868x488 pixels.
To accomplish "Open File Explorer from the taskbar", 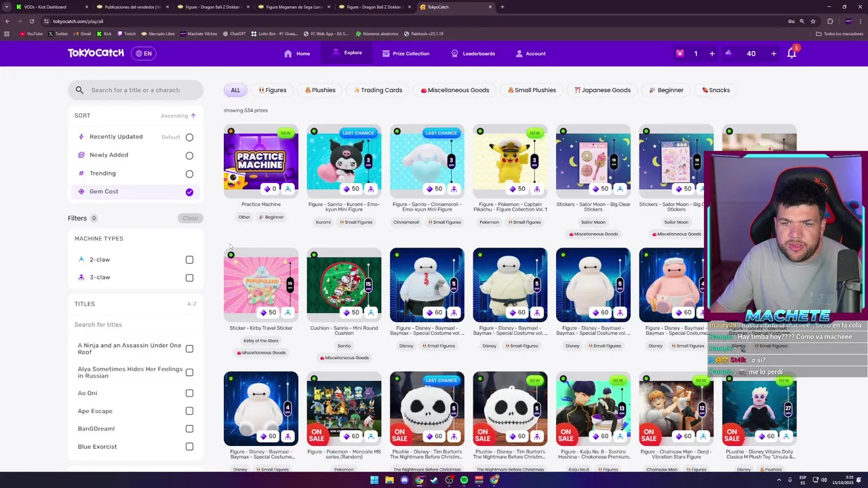I will tap(389, 480).
